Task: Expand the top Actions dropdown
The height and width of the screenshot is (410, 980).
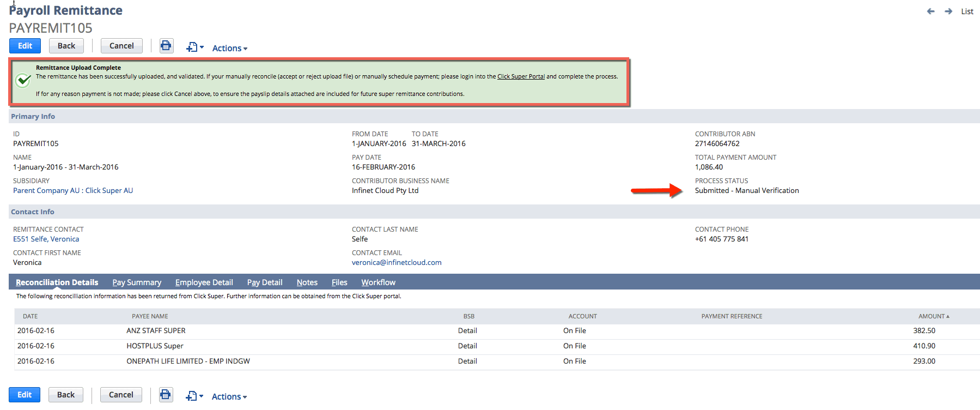Action: click(x=230, y=48)
